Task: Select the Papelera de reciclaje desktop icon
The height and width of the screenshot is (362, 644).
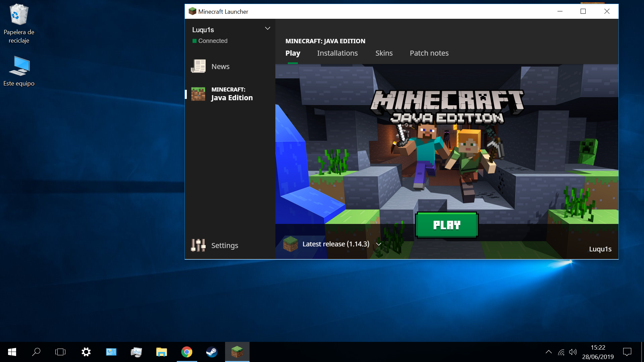Action: tap(19, 24)
